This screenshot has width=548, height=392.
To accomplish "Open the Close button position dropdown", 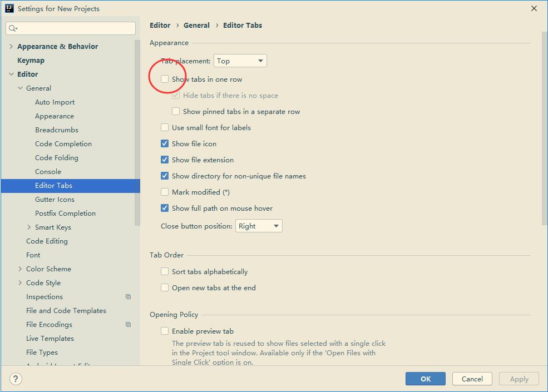I will (x=259, y=226).
